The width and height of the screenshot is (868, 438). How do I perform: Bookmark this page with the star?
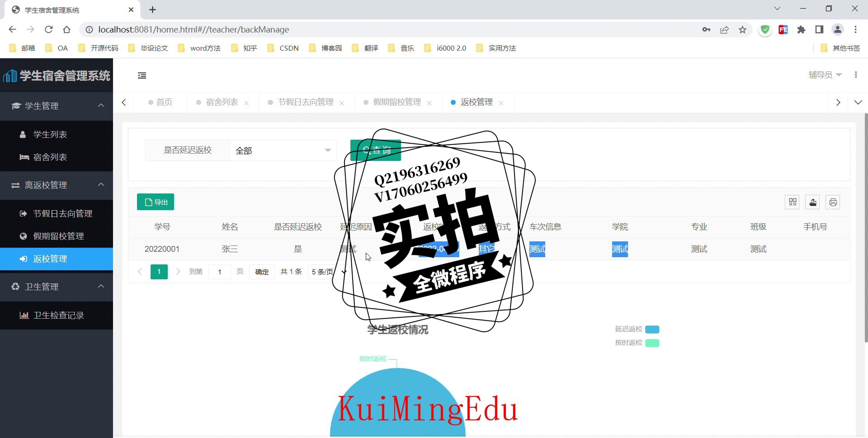point(743,30)
